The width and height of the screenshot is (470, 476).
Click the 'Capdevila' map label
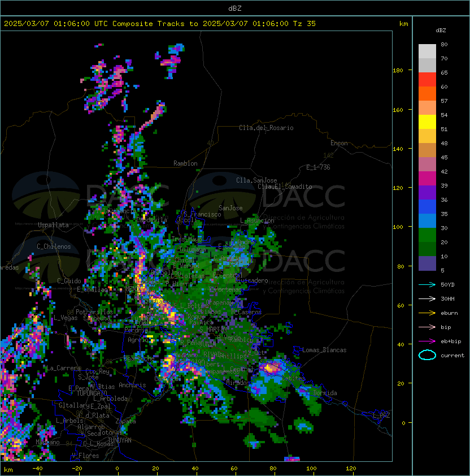[x=151, y=219]
